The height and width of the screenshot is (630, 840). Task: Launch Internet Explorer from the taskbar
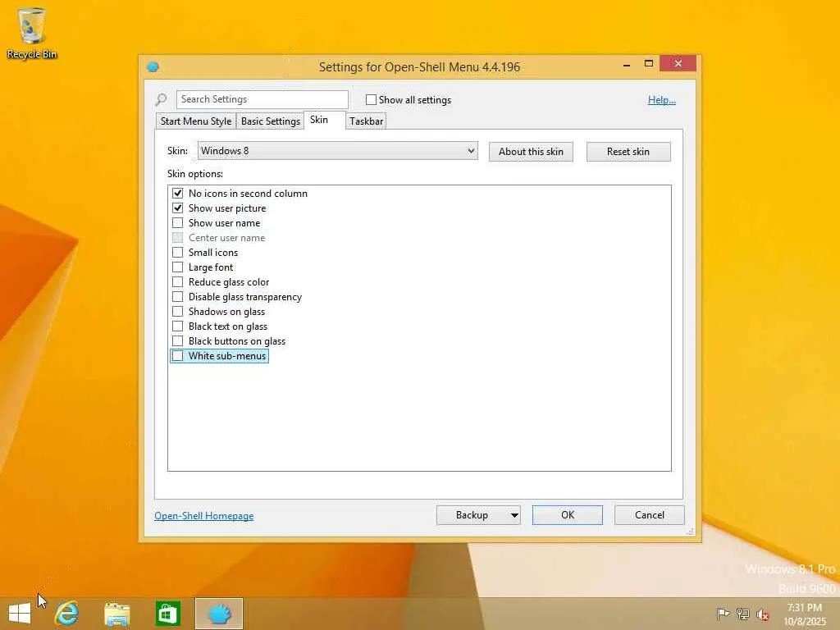67,614
